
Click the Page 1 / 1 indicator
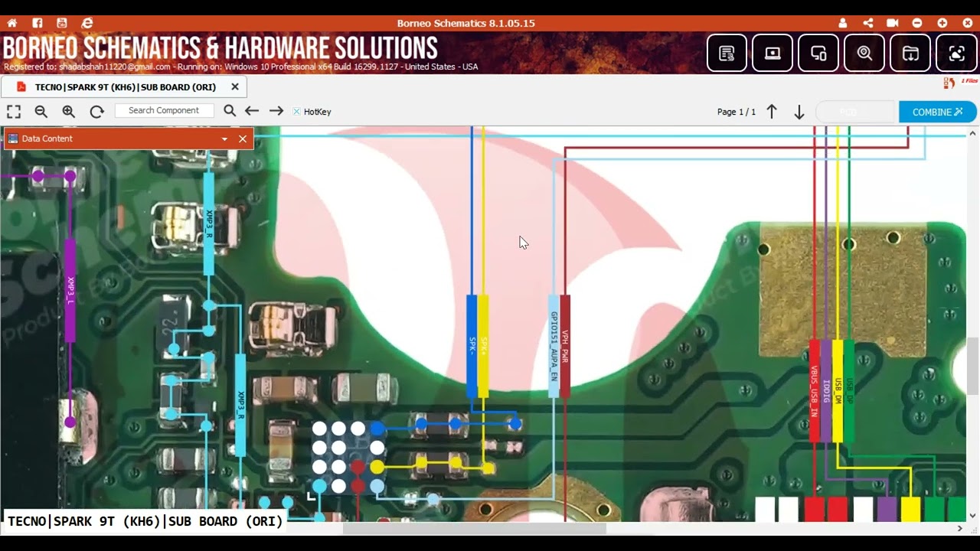pos(737,112)
